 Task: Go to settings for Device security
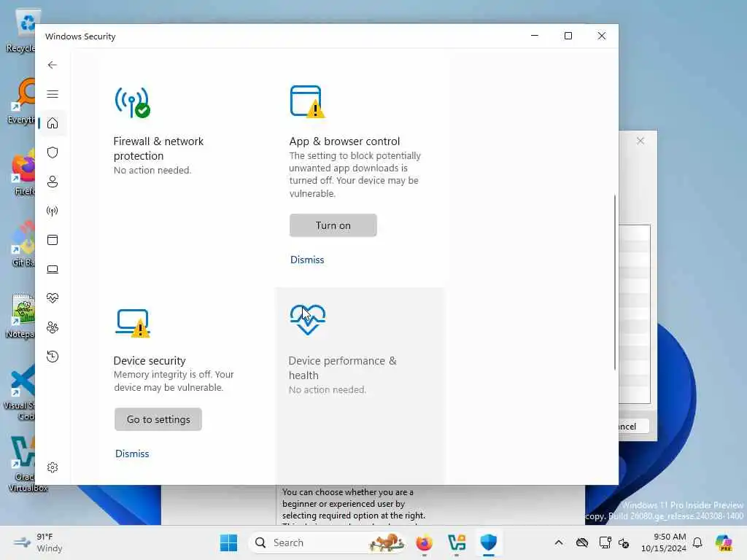(158, 419)
